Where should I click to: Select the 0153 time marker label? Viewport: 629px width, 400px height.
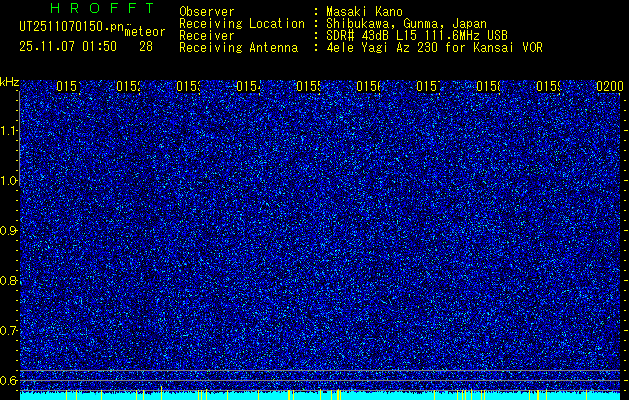pyautogui.click(x=189, y=86)
